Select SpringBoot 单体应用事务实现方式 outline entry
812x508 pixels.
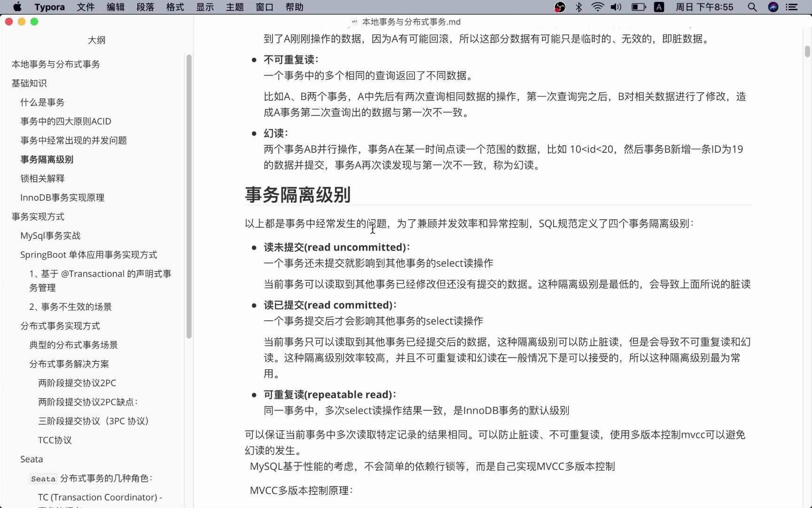89,254
